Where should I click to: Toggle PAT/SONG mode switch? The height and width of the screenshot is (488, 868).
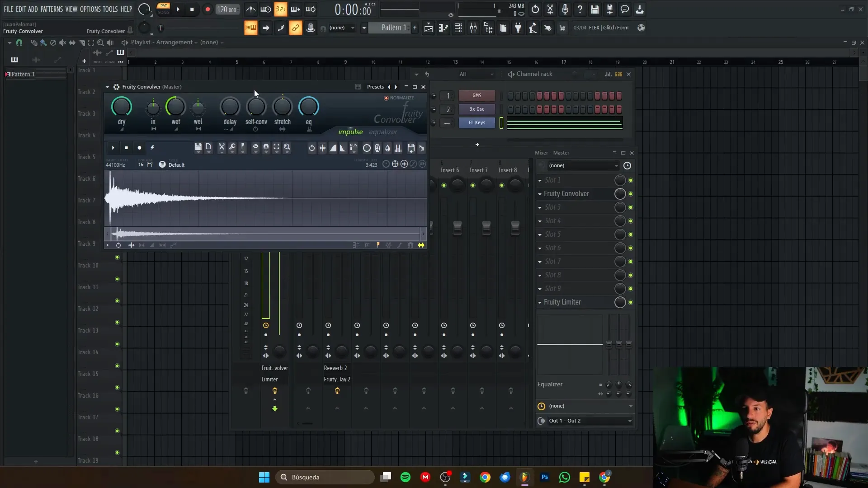163,9
